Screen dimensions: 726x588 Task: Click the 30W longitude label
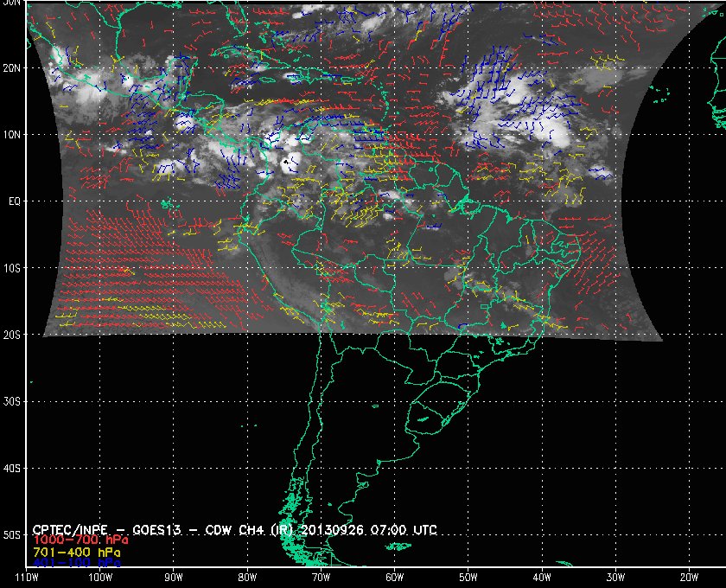[615, 578]
